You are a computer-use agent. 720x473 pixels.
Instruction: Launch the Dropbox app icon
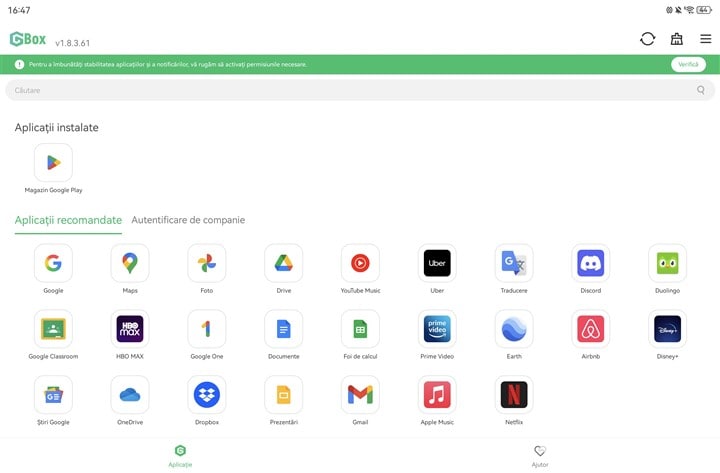pos(207,394)
